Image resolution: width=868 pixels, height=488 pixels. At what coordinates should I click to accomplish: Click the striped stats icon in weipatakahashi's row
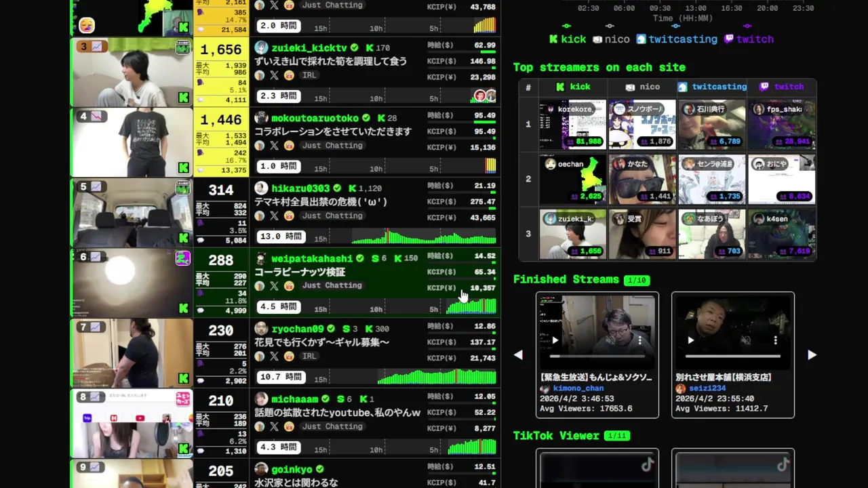pos(260,286)
